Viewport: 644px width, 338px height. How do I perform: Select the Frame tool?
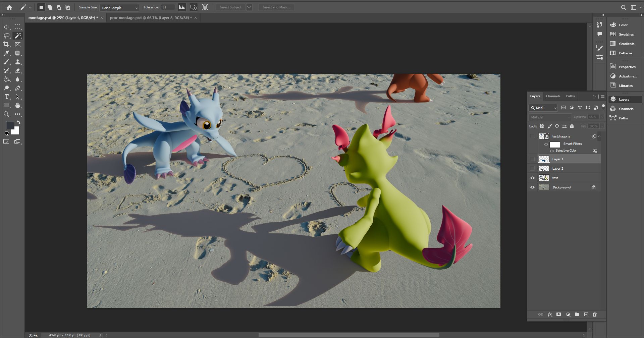17,44
